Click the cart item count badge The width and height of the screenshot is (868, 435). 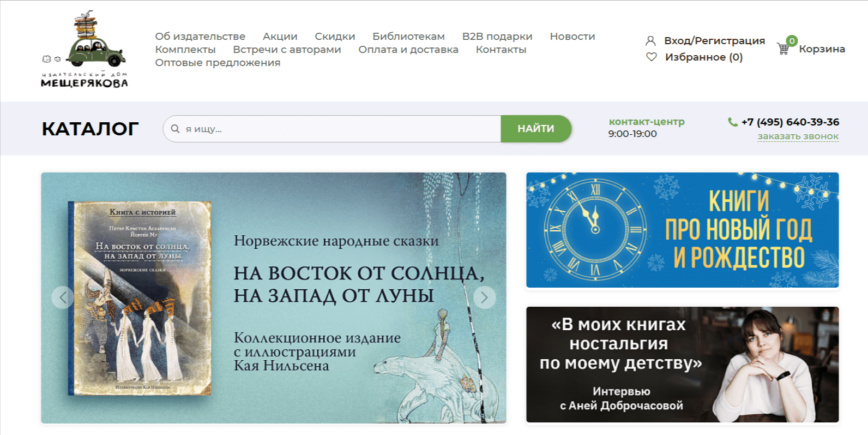point(792,40)
